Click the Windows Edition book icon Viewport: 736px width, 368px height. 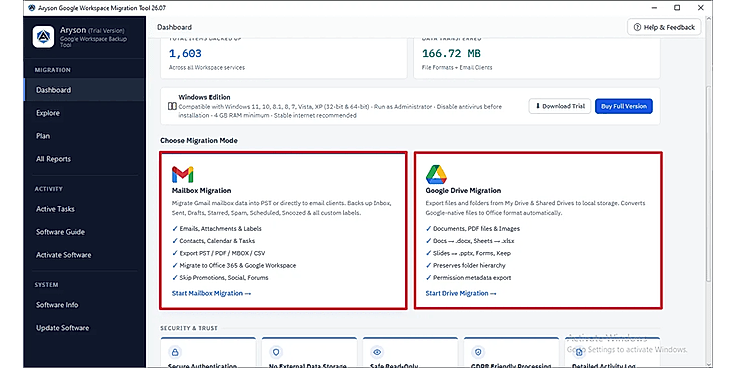[x=172, y=107]
